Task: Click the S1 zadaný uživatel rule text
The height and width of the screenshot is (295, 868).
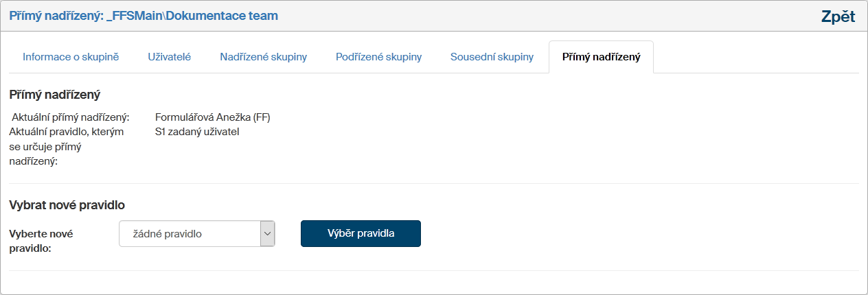Action: pos(197,132)
